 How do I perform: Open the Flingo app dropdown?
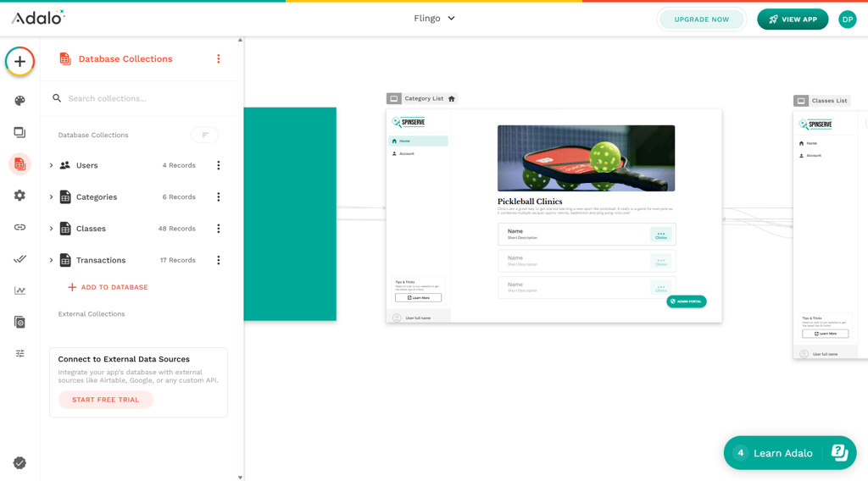tap(435, 19)
